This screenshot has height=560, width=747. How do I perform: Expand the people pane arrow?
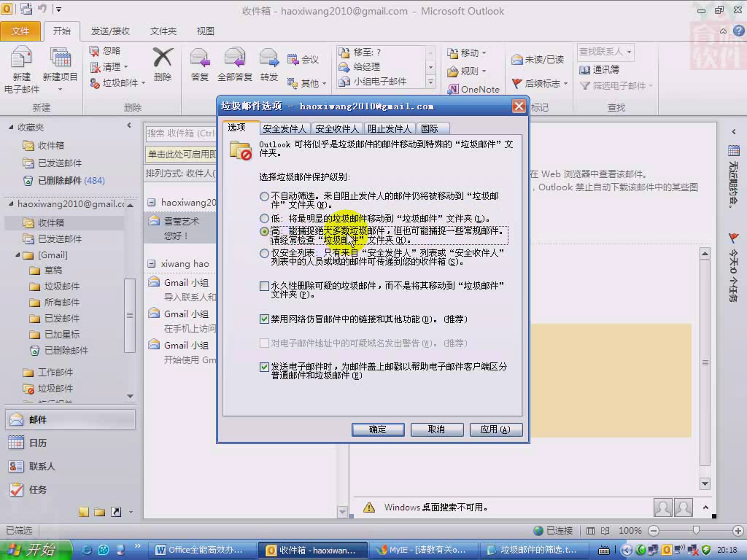point(705,507)
